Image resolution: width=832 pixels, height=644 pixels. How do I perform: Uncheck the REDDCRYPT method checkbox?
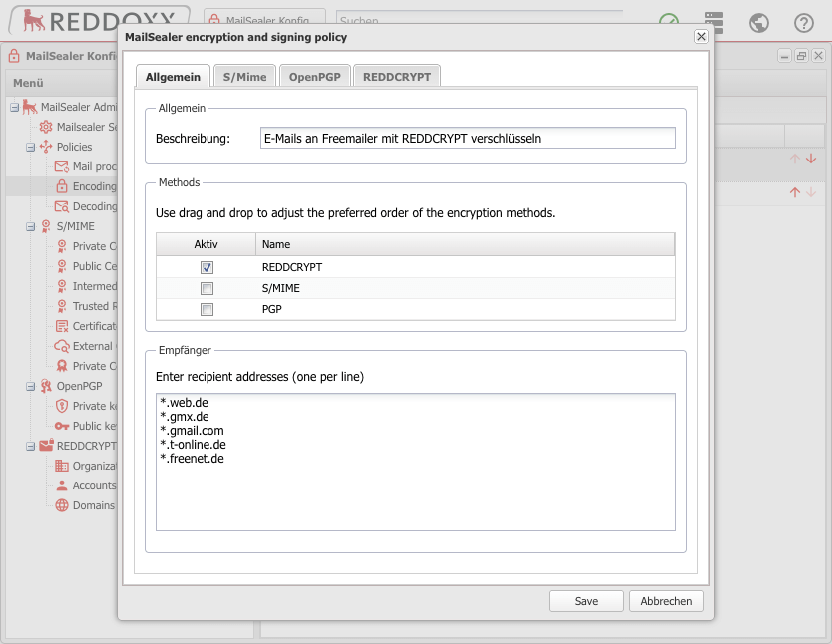(207, 268)
